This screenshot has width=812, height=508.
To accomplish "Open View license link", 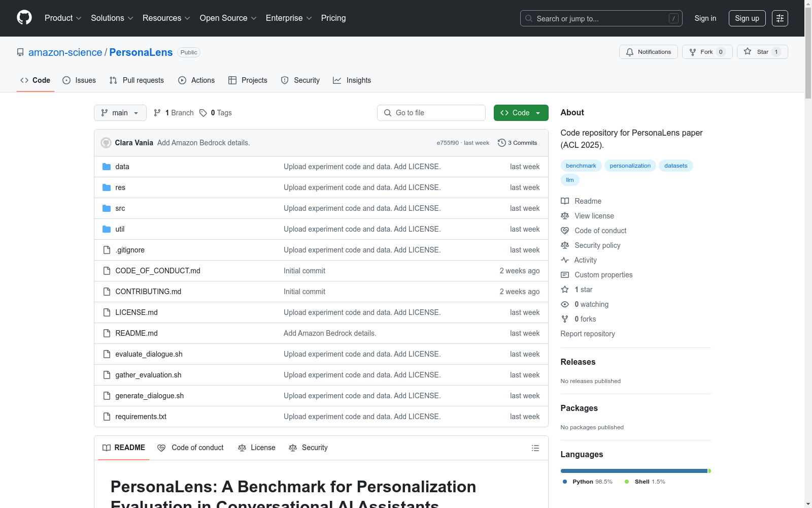I will (x=587, y=216).
